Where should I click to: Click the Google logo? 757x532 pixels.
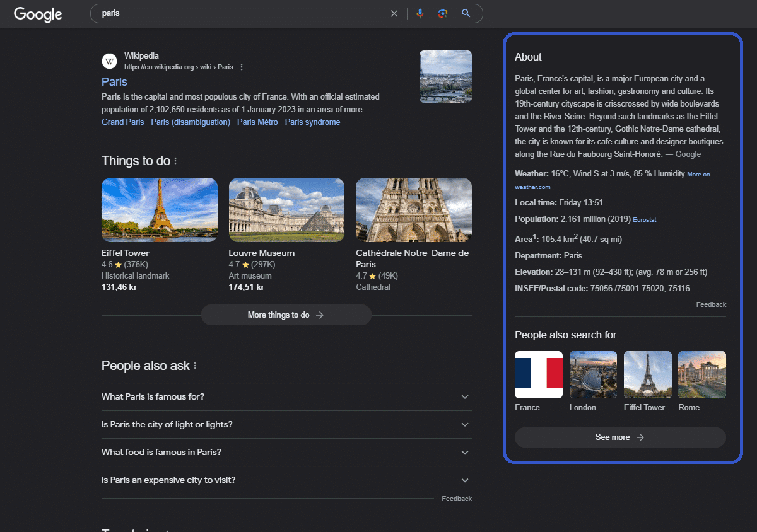tap(38, 14)
